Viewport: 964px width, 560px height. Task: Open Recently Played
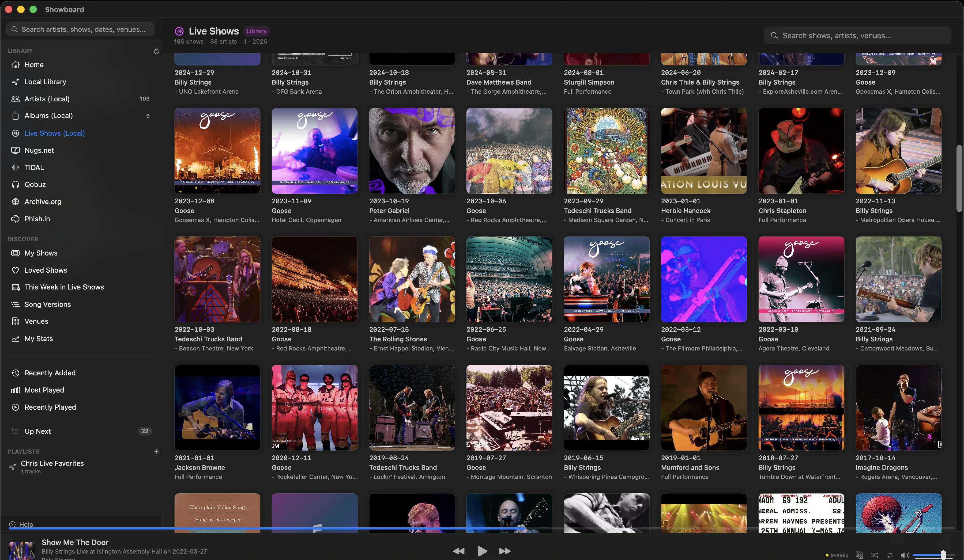(50, 407)
